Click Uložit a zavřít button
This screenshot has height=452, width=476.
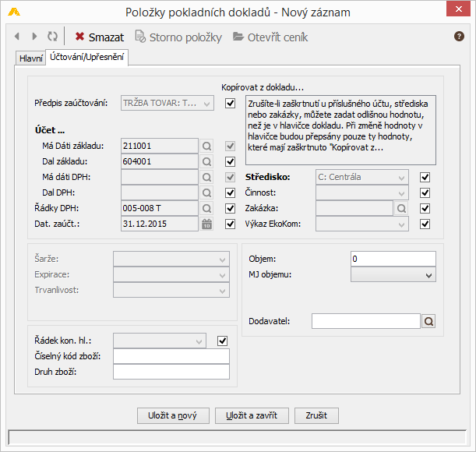coord(252,415)
